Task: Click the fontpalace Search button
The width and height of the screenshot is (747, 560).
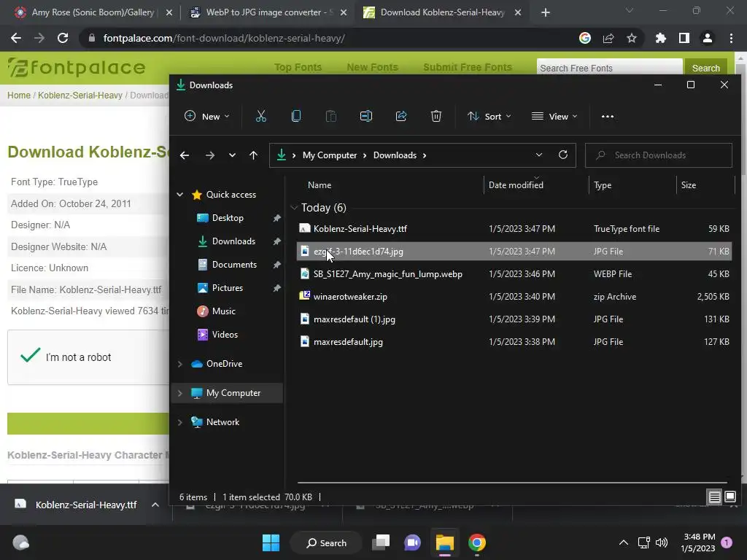Action: click(x=705, y=68)
